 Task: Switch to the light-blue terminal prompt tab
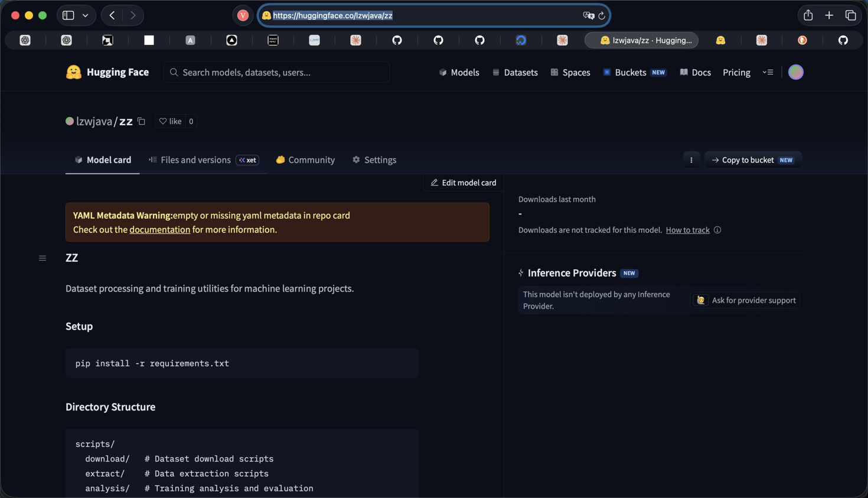click(314, 40)
